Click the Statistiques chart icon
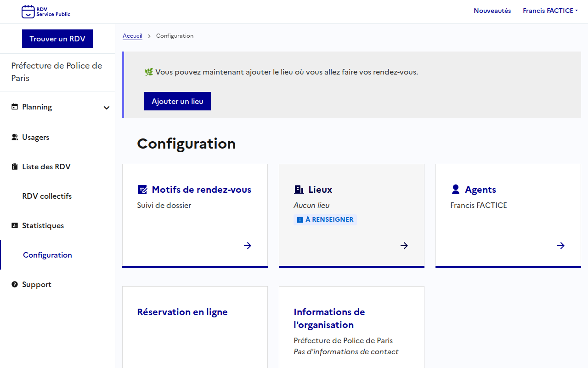 click(x=15, y=225)
